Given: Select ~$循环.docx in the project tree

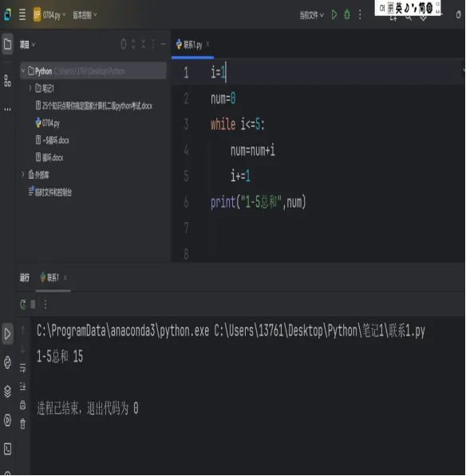Looking at the screenshot, I should [x=53, y=141].
